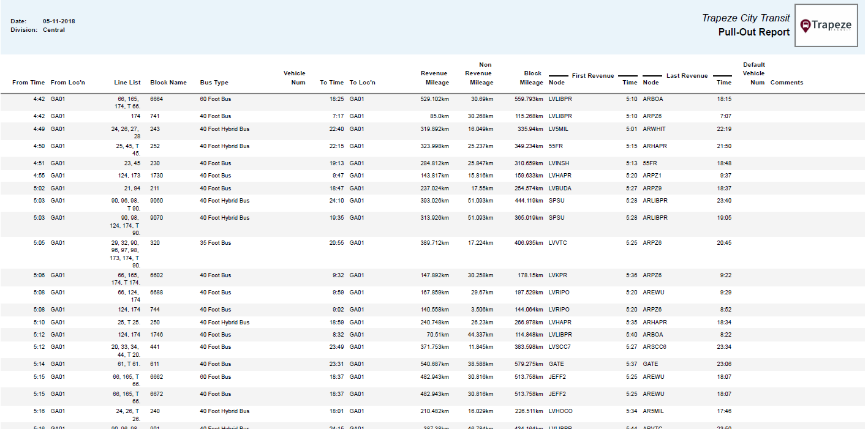
Task: Click block name 9060 cell
Action: tap(157, 201)
